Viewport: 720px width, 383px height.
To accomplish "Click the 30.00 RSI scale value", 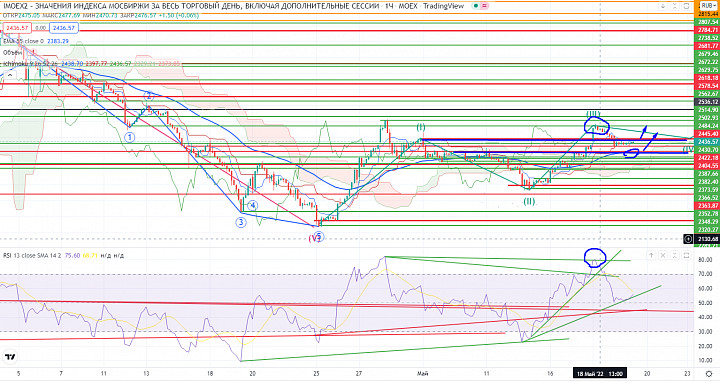I will (x=706, y=332).
